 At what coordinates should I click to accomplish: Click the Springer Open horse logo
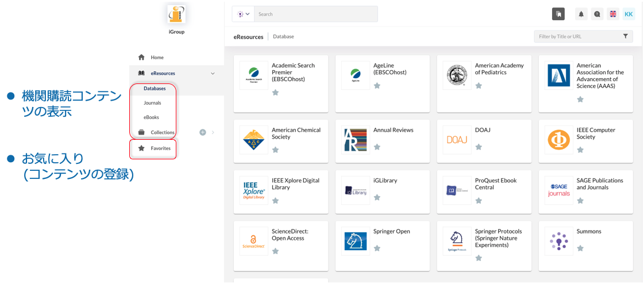click(x=356, y=241)
